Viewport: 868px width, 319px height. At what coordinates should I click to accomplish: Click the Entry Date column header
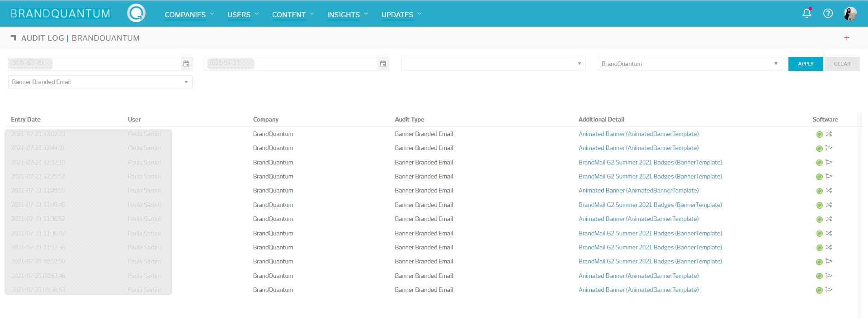[26, 120]
